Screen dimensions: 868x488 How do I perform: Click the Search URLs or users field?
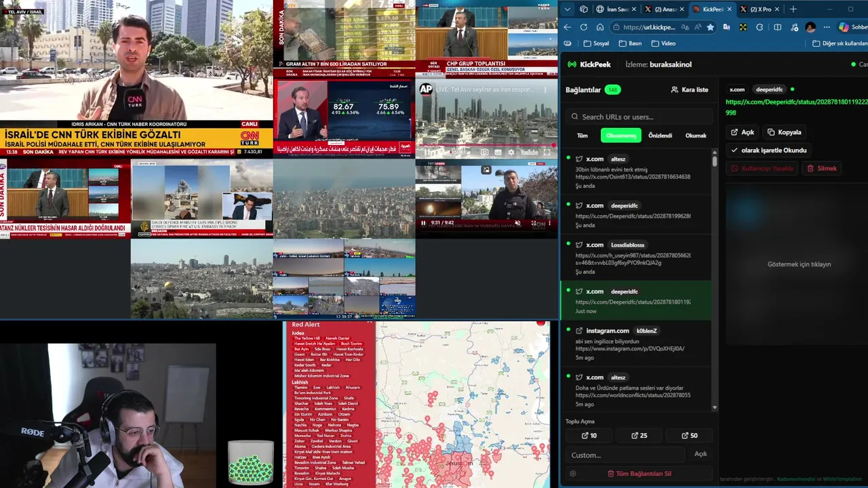point(638,117)
